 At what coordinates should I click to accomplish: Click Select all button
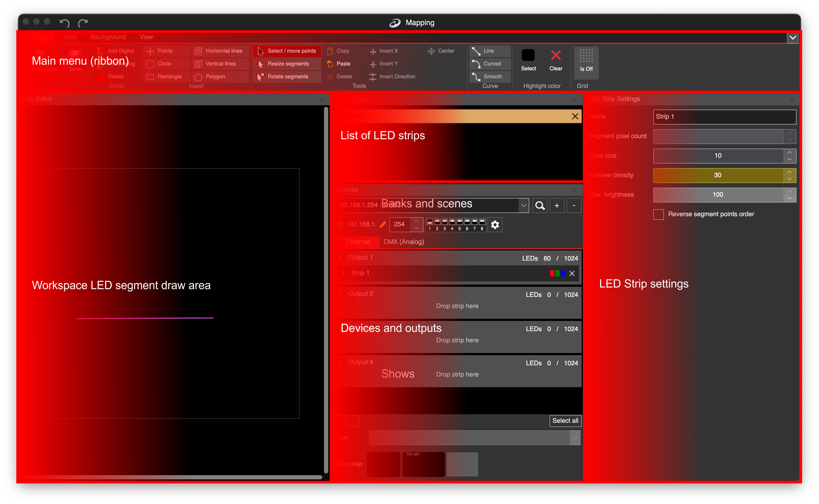tap(565, 421)
